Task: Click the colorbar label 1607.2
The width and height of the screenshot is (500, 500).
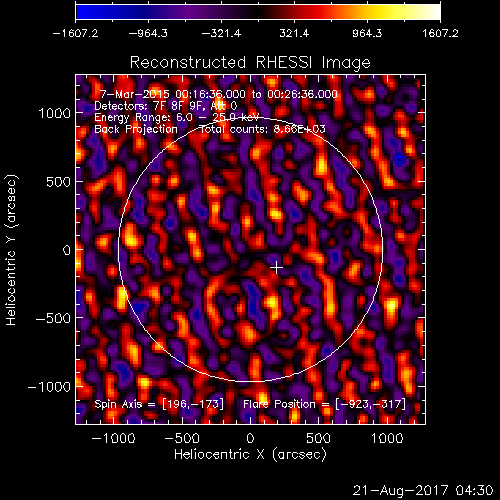Action: [x=440, y=33]
